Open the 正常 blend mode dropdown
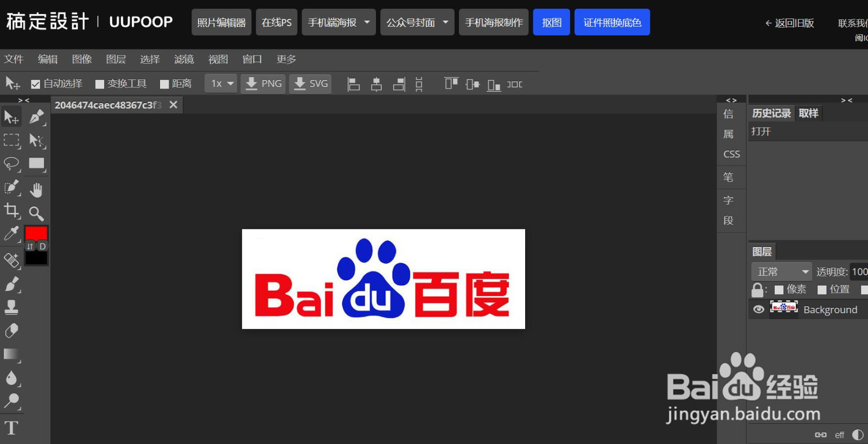The image size is (868, 444). [782, 271]
